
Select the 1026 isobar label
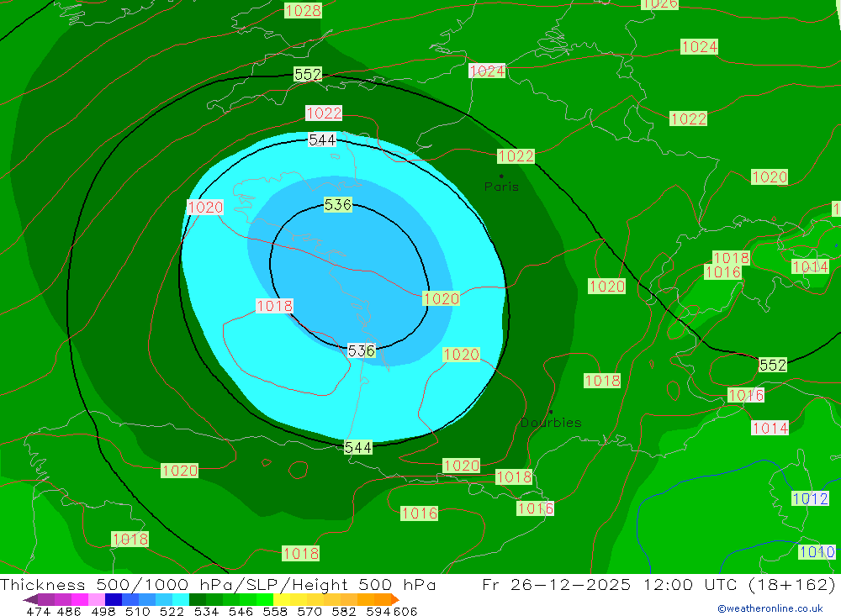(x=659, y=4)
